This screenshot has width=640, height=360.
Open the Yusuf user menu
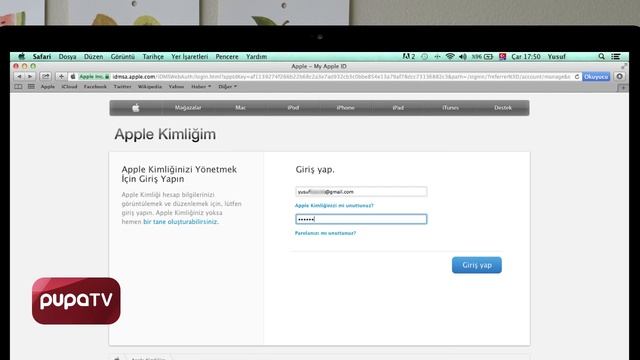tap(556, 56)
